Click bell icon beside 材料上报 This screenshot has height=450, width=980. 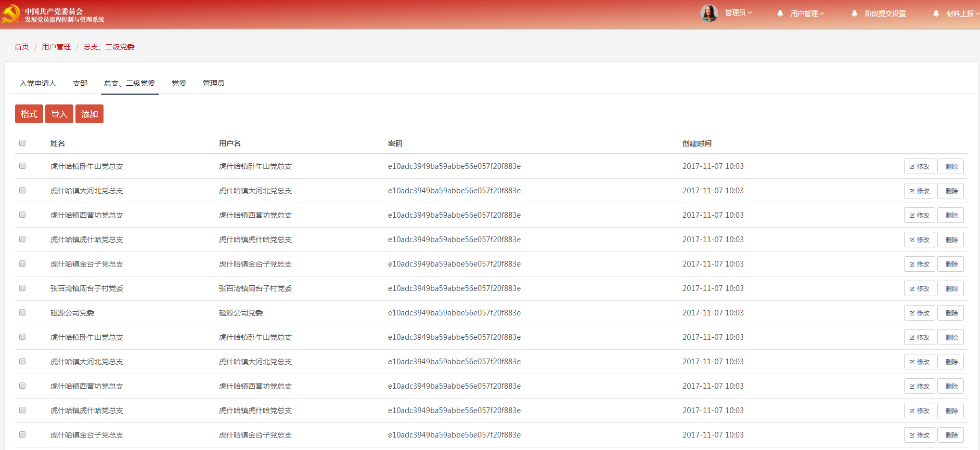936,14
